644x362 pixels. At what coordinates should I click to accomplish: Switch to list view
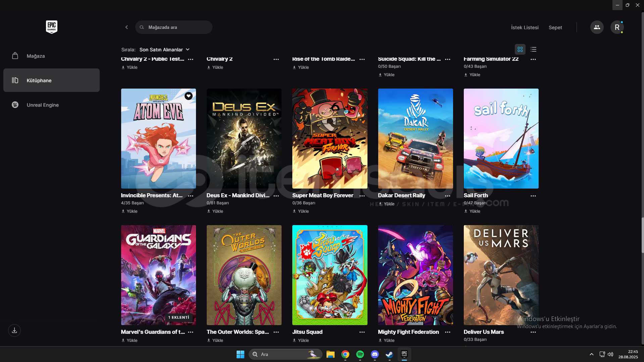click(x=534, y=50)
